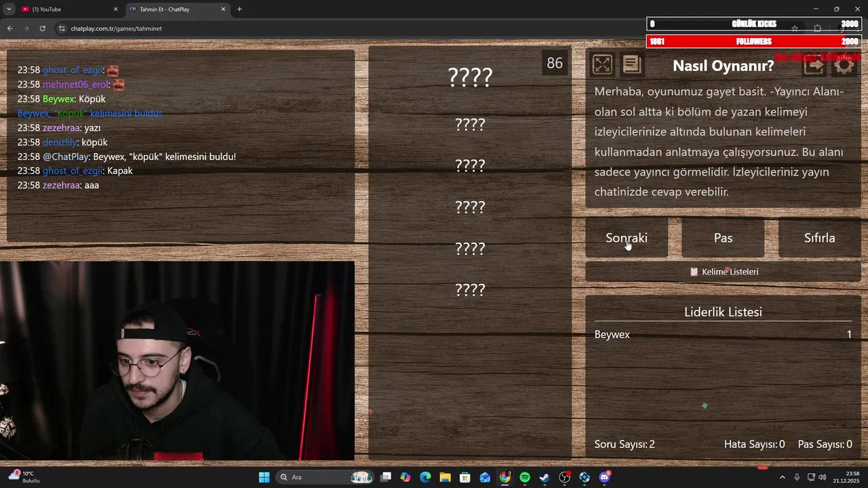Click Beywex entry in Liderlik Listesi
Screen dimensions: 868x488
(723, 334)
